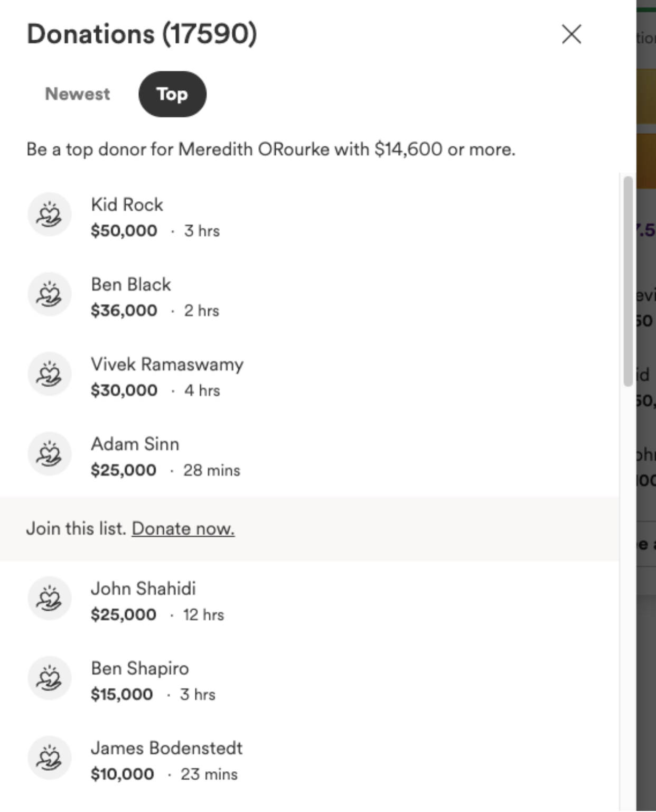656x812 pixels.
Task: Click the donation heart icon beside Ben Black
Action: point(50,294)
